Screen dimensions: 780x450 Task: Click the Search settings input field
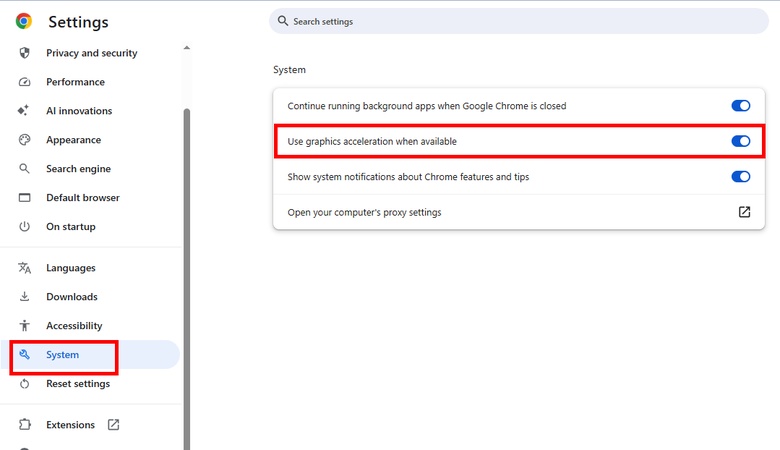point(519,21)
